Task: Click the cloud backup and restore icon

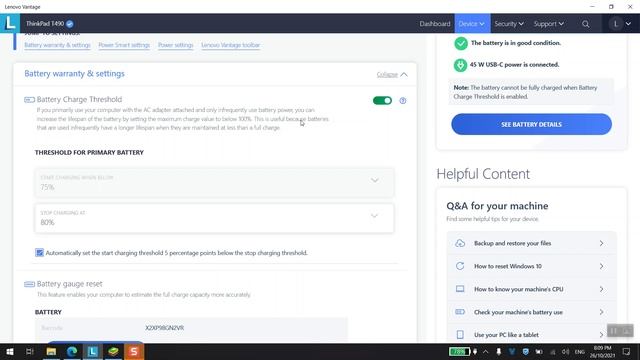Action: tap(460, 243)
